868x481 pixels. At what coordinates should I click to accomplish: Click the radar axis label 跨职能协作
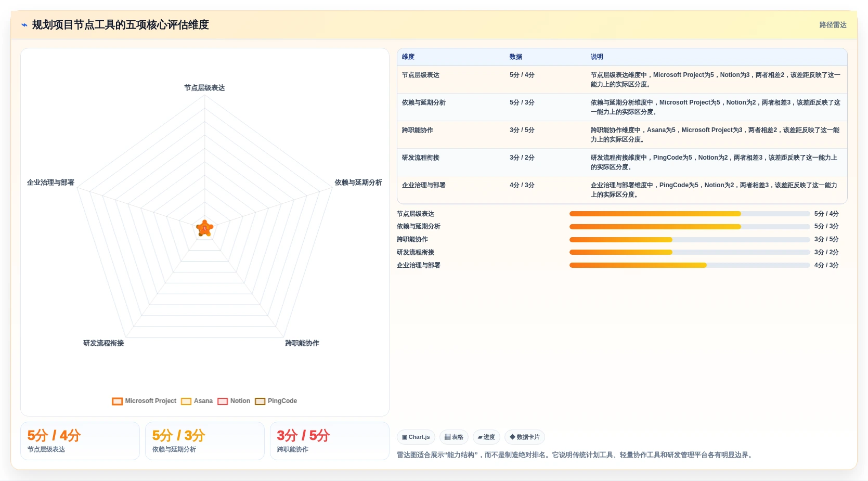(302, 343)
